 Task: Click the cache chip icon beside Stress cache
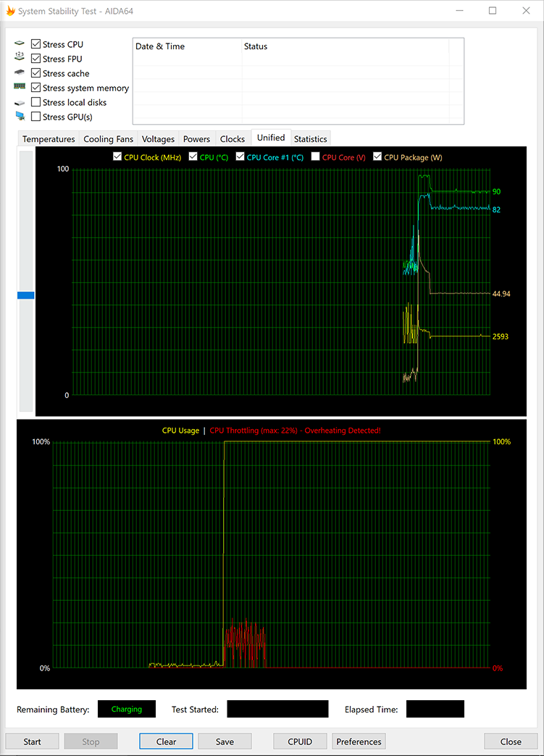click(x=20, y=72)
